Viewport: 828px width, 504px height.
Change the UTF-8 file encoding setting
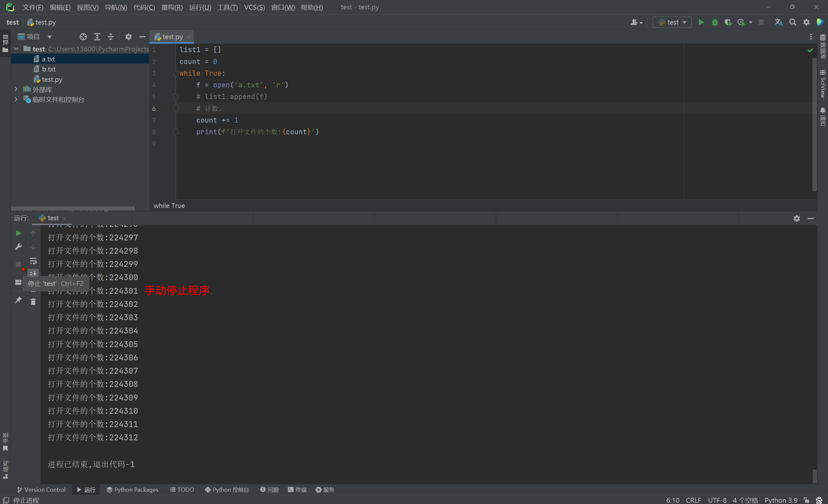point(717,500)
